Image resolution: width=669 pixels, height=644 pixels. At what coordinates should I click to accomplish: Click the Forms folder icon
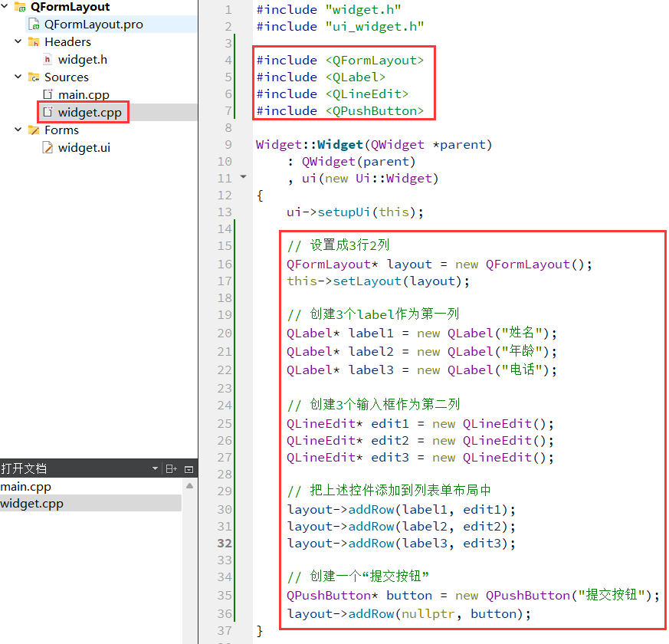(34, 130)
